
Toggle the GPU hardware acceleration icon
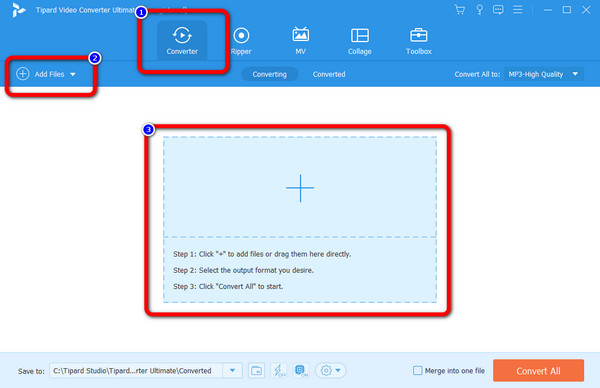point(301,370)
